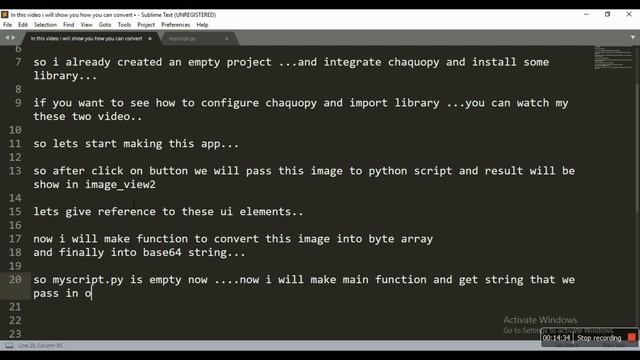The image size is (640, 360).
Task: Click the unsaved dot on first tab
Action: (x=150, y=39)
